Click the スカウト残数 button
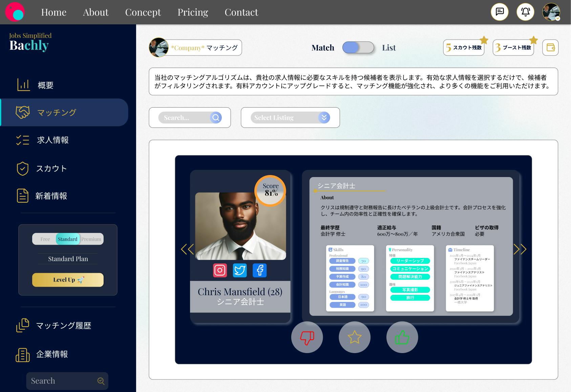The width and height of the screenshot is (571, 392). pyautogui.click(x=464, y=48)
